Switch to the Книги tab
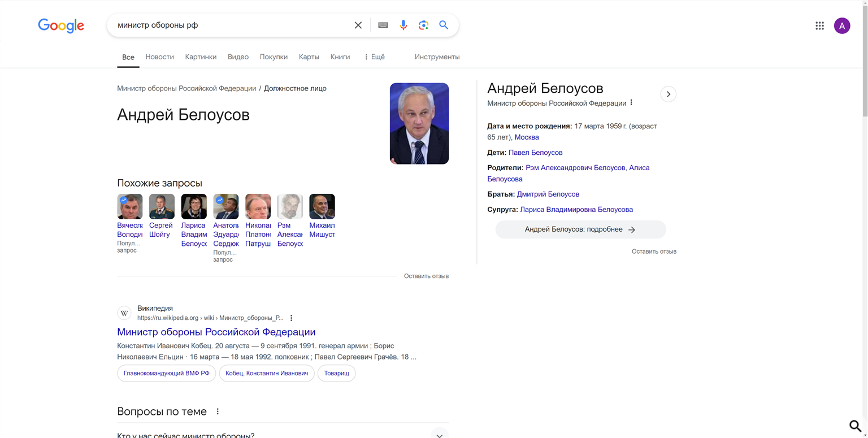Image resolution: width=868 pixels, height=438 pixels. click(340, 57)
